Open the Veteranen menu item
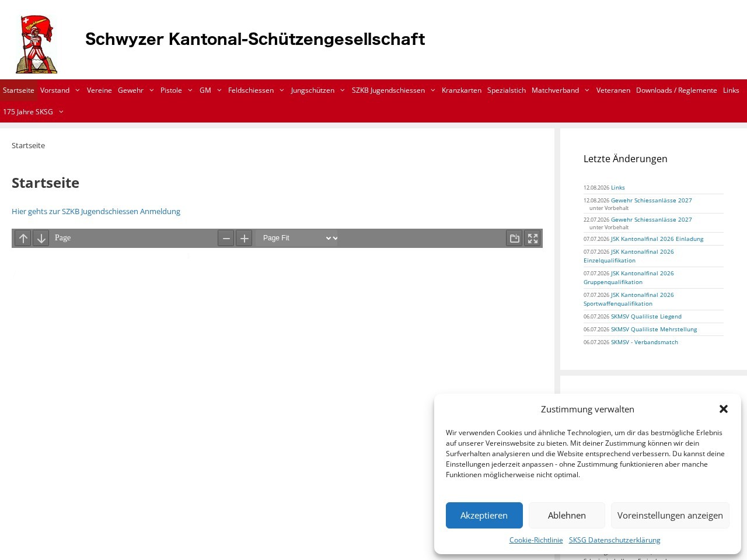The width and height of the screenshot is (747, 560). pos(613,90)
